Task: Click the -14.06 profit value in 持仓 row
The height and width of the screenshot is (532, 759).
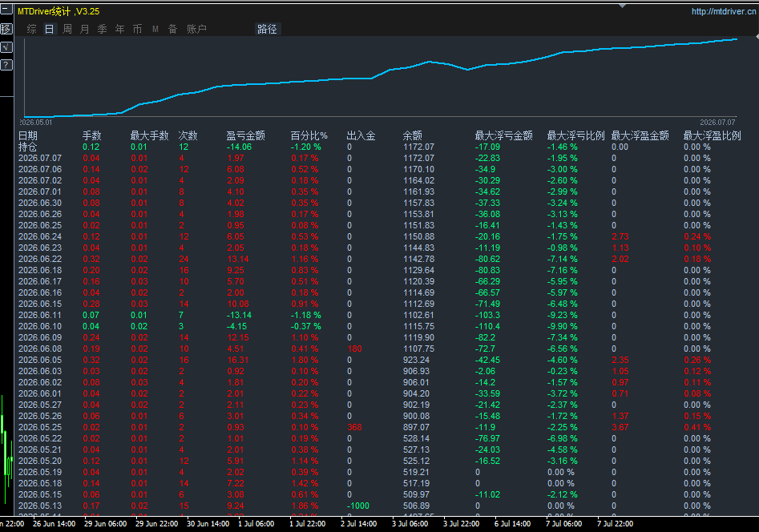Action: coord(239,147)
